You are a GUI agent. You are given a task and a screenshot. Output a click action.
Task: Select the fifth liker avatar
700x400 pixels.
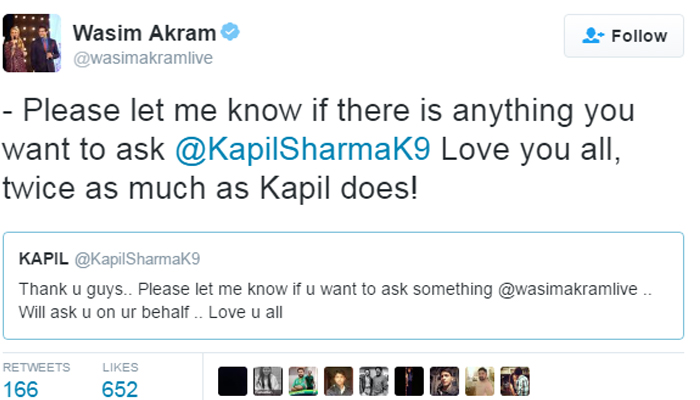[x=374, y=381]
